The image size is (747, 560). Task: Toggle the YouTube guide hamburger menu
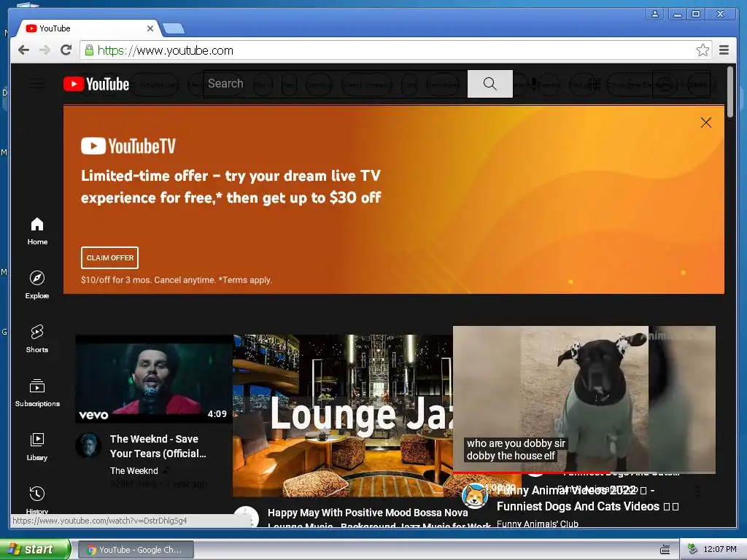tap(37, 85)
